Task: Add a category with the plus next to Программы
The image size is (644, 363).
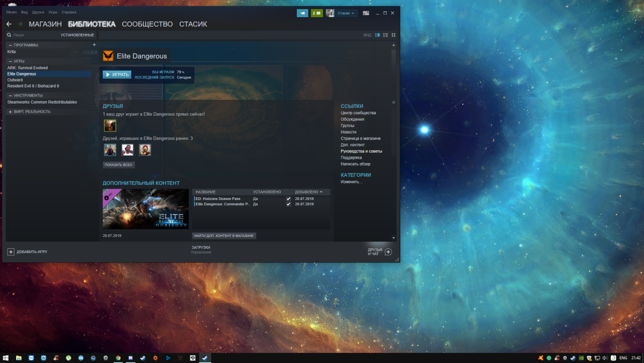Action: pyautogui.click(x=94, y=45)
